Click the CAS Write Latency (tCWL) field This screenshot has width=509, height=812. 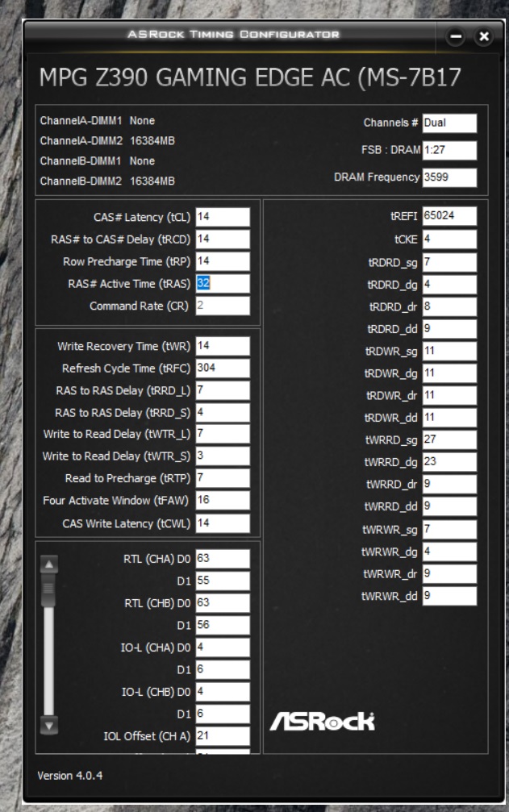[223, 523]
